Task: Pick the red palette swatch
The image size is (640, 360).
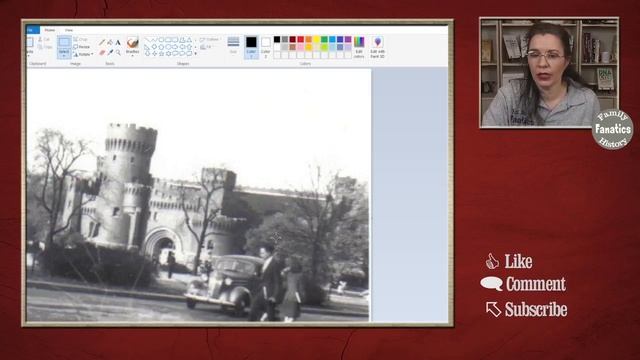Action: 301,39
